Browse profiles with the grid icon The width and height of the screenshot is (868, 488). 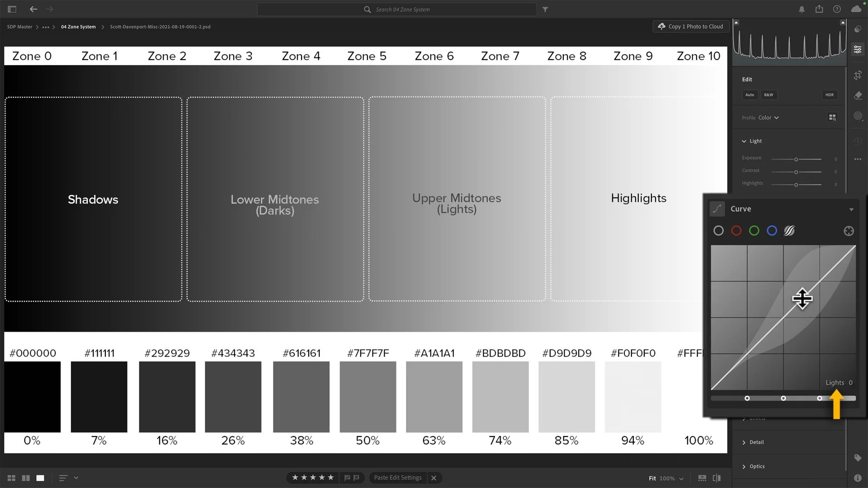[x=832, y=117]
